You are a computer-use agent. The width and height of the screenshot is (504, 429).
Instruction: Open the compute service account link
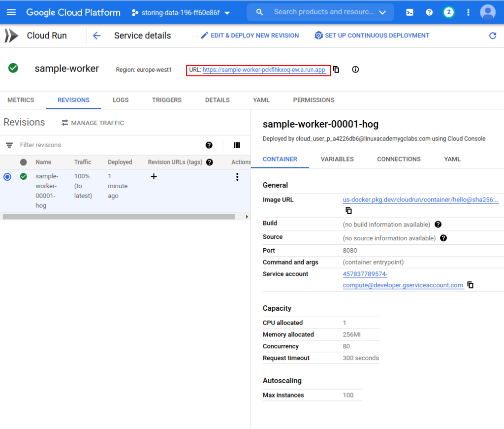(403, 279)
